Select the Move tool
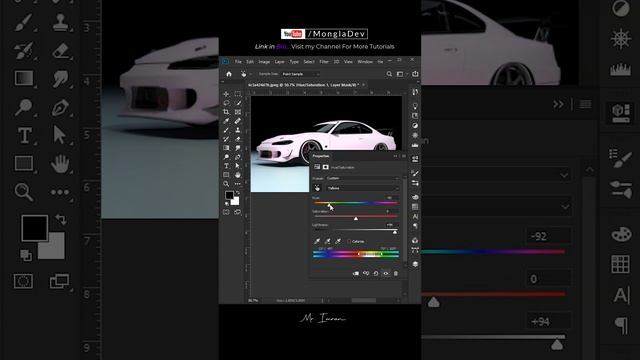 226,94
